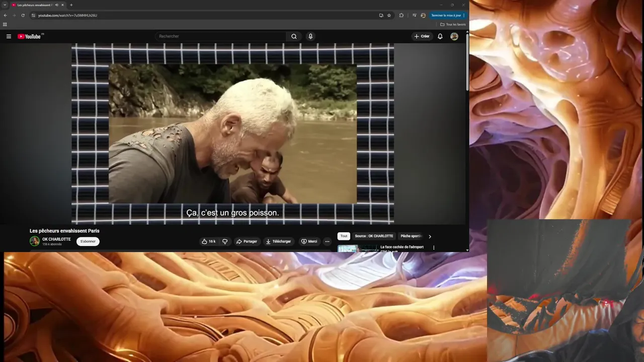This screenshot has width=644, height=362.
Task: Open the Créer button
Action: 422,36
